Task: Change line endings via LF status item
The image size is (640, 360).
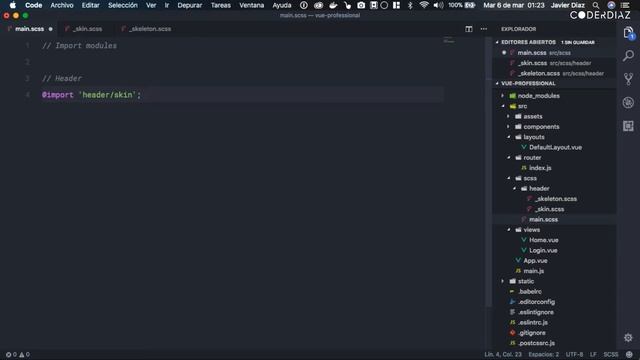Action: pyautogui.click(x=593, y=354)
